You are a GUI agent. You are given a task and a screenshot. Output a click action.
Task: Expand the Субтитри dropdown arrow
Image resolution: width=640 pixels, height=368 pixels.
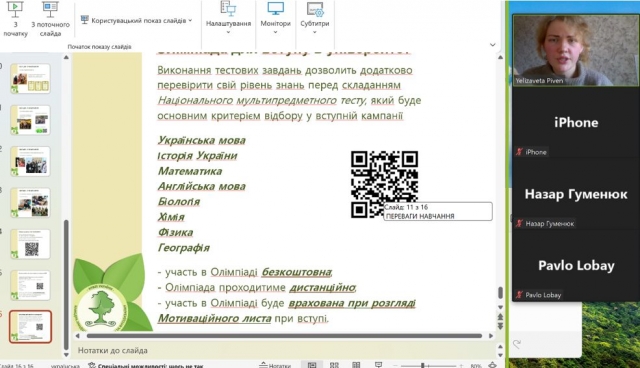315,32
